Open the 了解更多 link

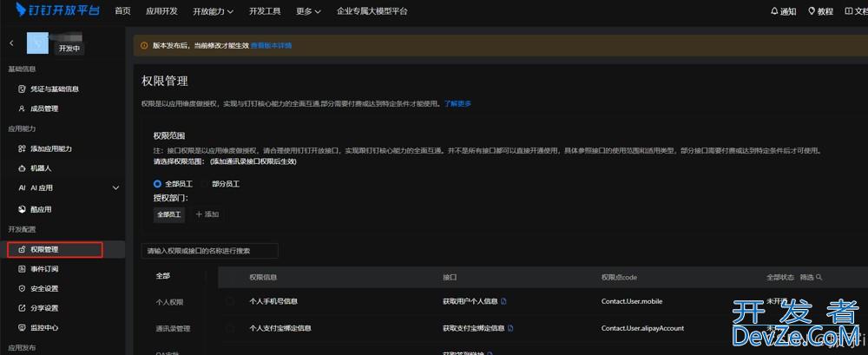click(x=457, y=103)
